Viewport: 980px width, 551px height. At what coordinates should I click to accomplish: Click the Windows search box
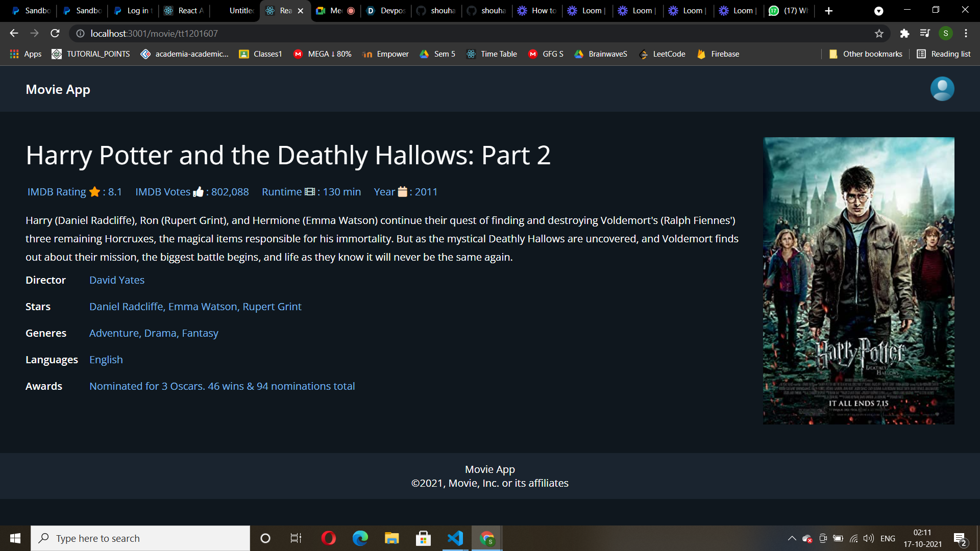(x=140, y=538)
